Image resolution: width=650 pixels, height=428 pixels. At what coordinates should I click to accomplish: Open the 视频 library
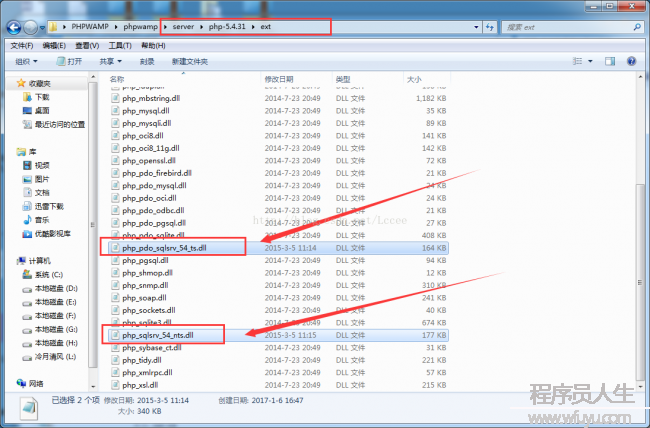pos(42,165)
